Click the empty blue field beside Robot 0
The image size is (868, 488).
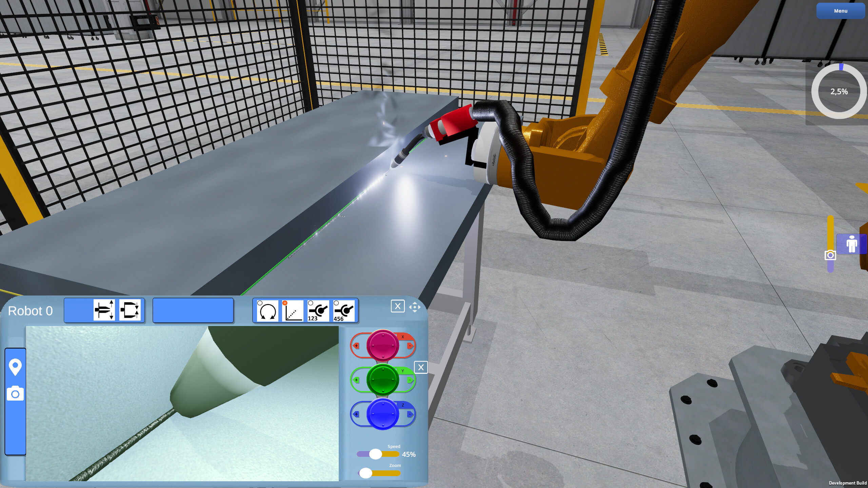click(x=193, y=310)
